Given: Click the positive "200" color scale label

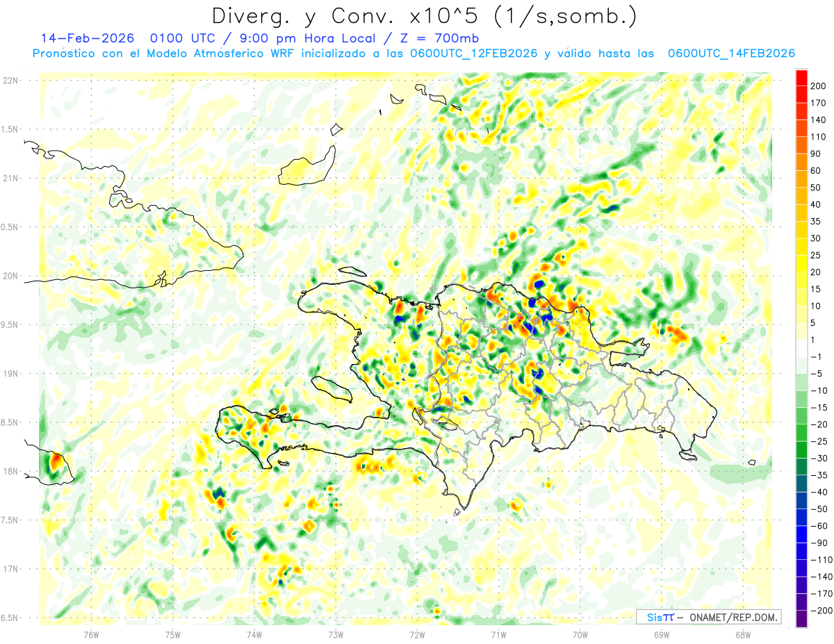Looking at the screenshot, I should (819, 86).
